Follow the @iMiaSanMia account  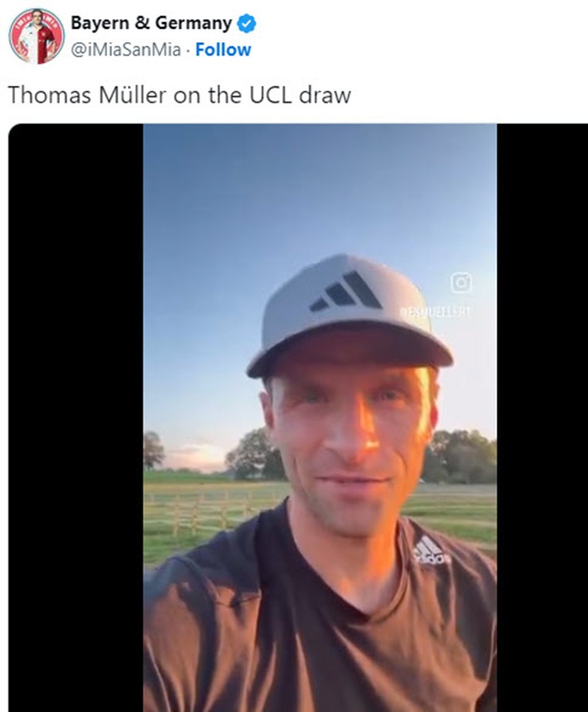pyautogui.click(x=223, y=49)
